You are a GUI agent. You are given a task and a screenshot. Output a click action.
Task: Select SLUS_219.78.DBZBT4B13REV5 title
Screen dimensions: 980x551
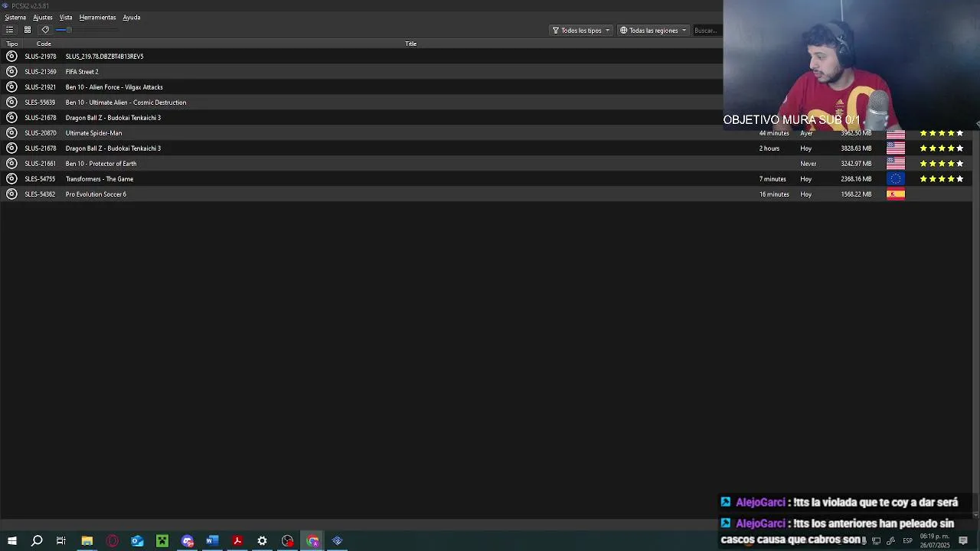[x=104, y=57]
